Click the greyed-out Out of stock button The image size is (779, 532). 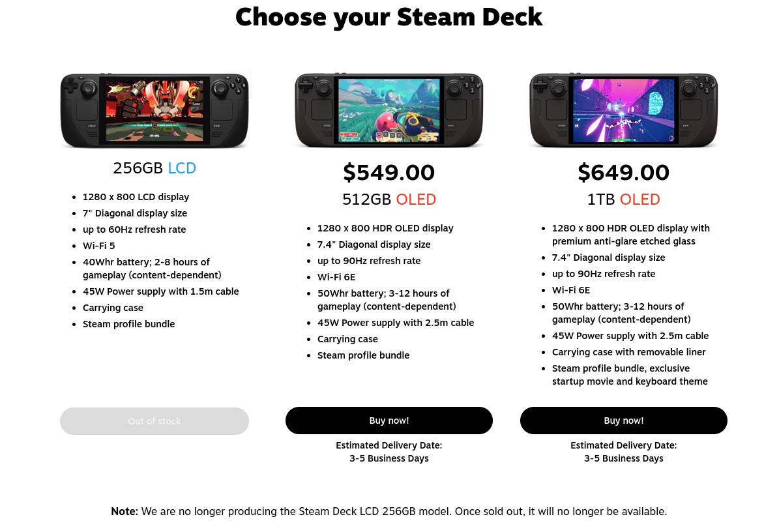click(154, 421)
